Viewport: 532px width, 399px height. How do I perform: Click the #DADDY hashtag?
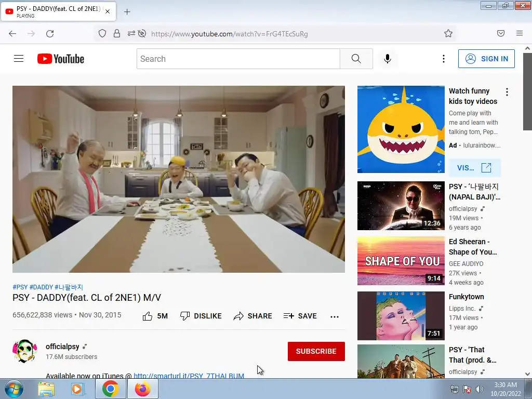coord(41,287)
